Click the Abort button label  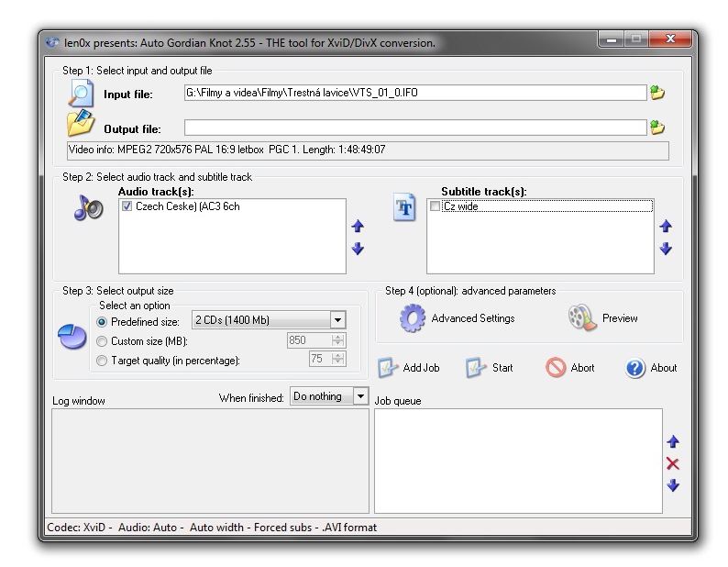point(582,368)
